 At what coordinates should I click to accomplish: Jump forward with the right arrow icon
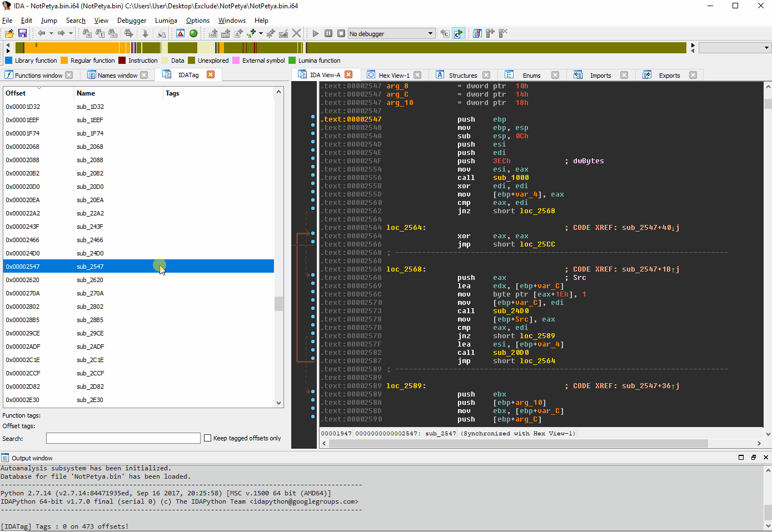[x=61, y=33]
